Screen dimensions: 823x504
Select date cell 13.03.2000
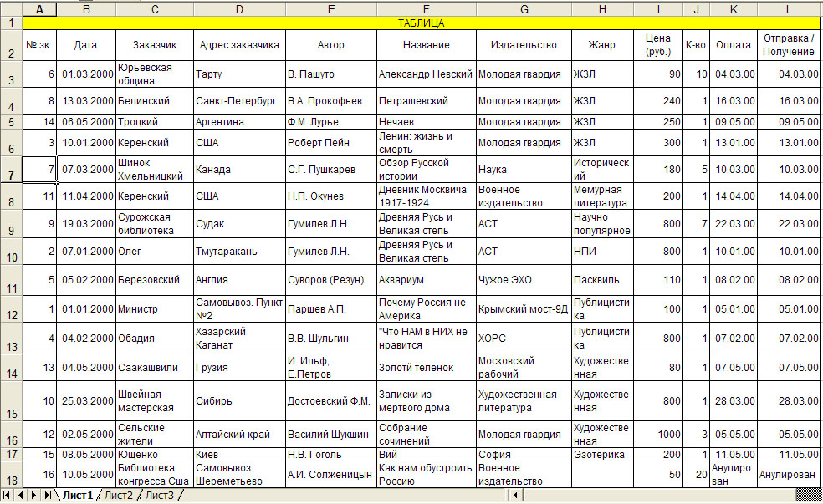86,100
